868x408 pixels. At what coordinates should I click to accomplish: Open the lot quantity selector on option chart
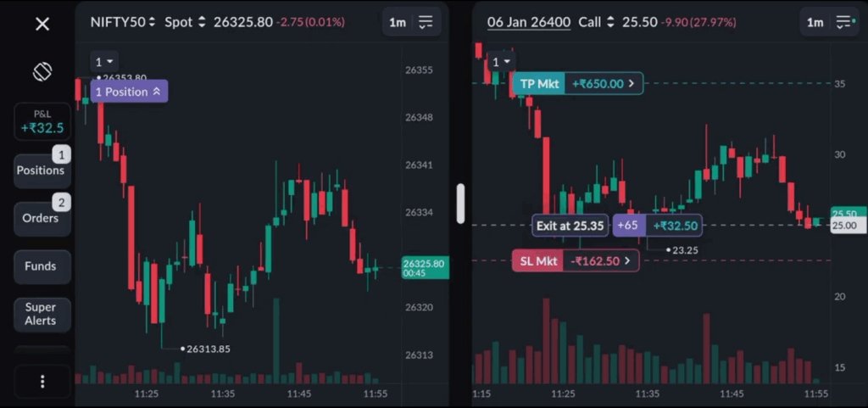[501, 62]
